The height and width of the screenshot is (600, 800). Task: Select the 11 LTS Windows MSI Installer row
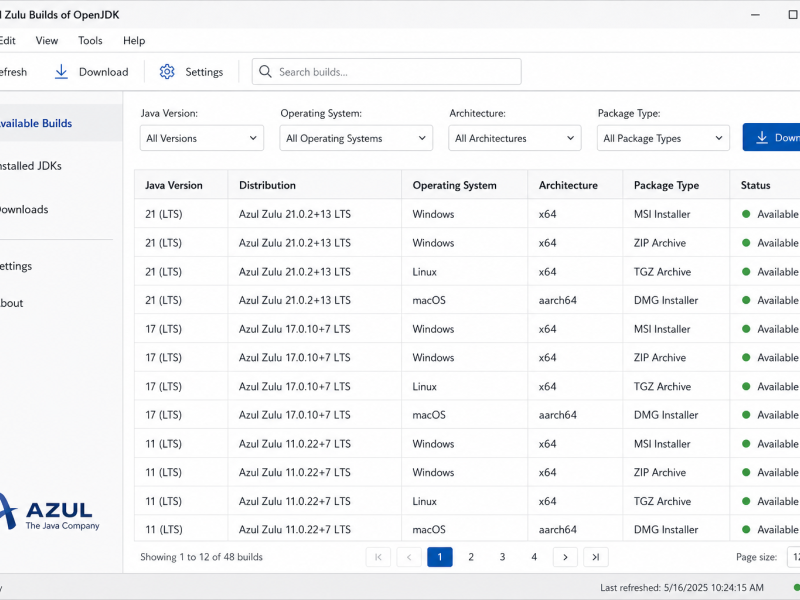467,444
